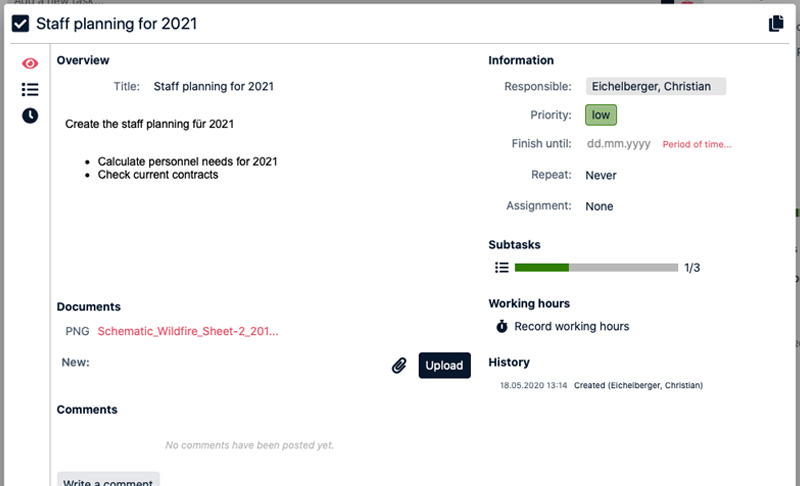Click the Title field text

pos(213,86)
